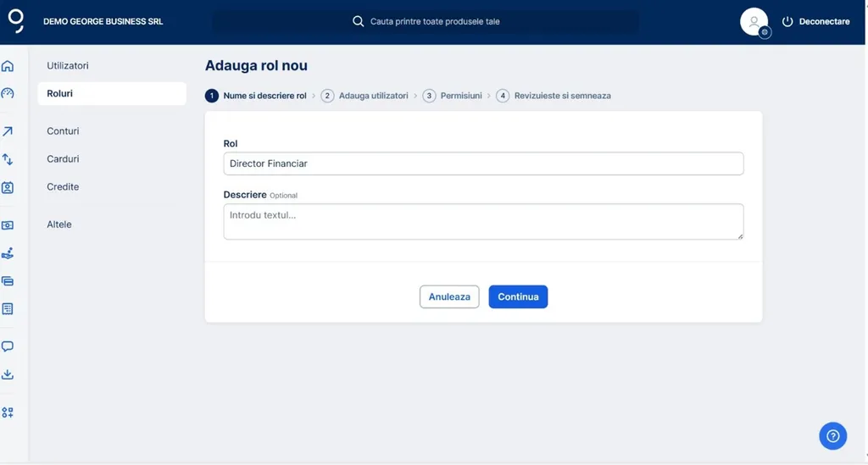Select Conturi from the side menu

(63, 131)
